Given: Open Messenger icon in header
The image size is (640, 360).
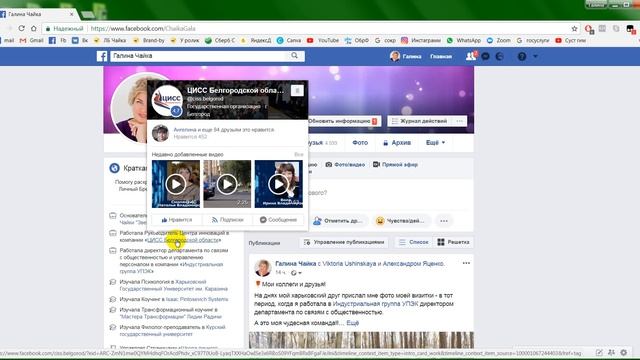Looking at the screenshot, I should tap(485, 56).
